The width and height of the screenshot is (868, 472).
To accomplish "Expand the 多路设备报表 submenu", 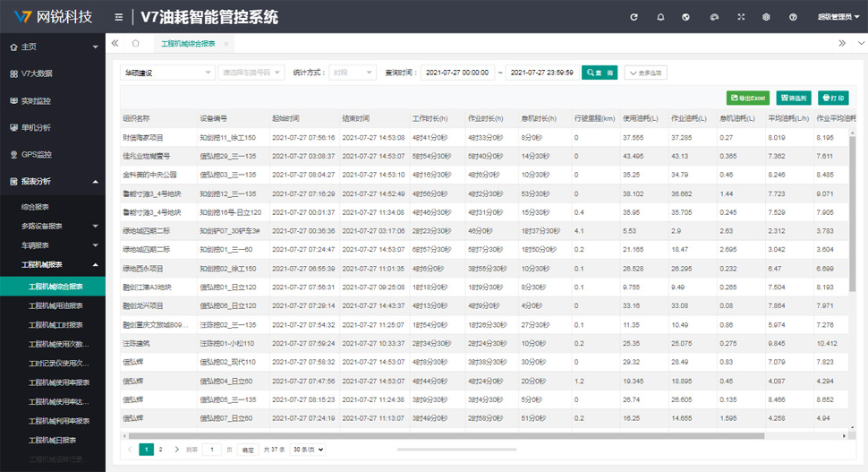I will click(x=53, y=226).
